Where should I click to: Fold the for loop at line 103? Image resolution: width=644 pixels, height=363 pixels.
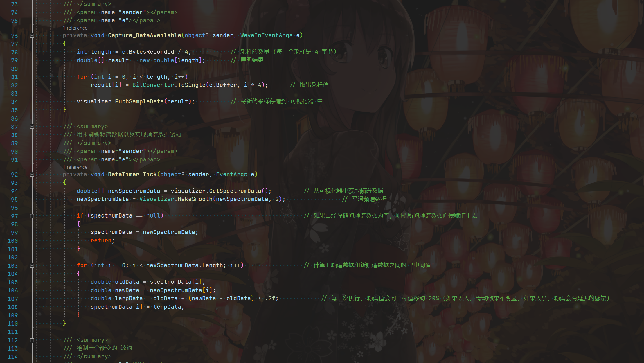point(32,266)
